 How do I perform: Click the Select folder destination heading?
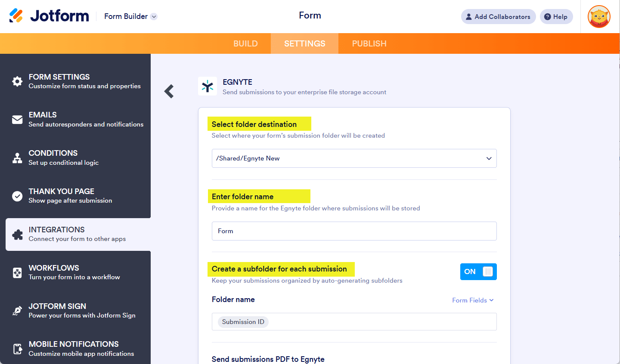pyautogui.click(x=254, y=124)
